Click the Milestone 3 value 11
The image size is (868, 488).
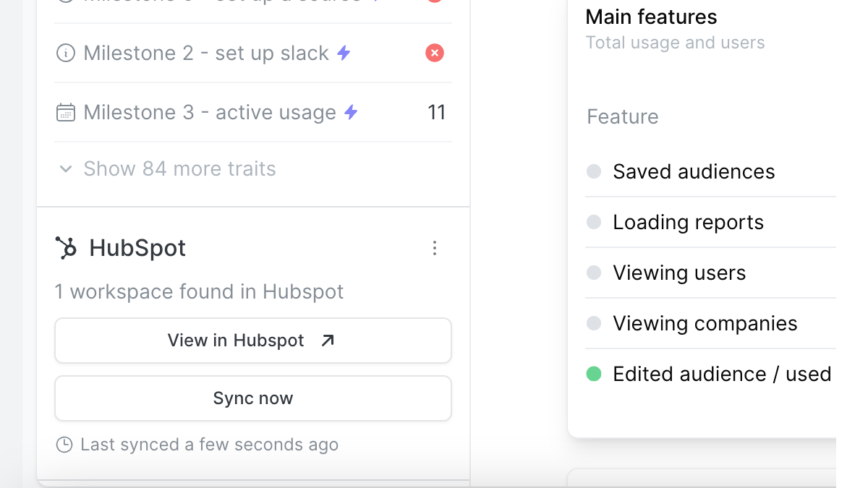436,112
